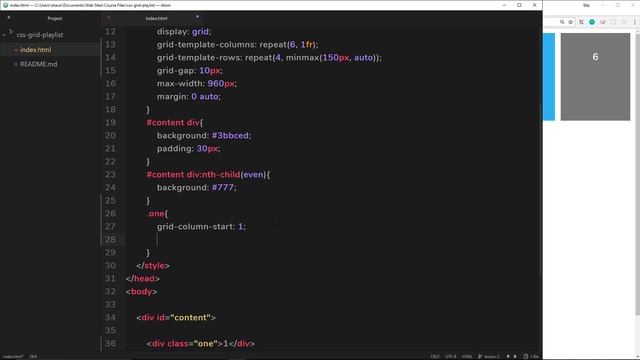Click the blue grid box in the browser
This screenshot has height=360, width=640.
tap(549, 77)
